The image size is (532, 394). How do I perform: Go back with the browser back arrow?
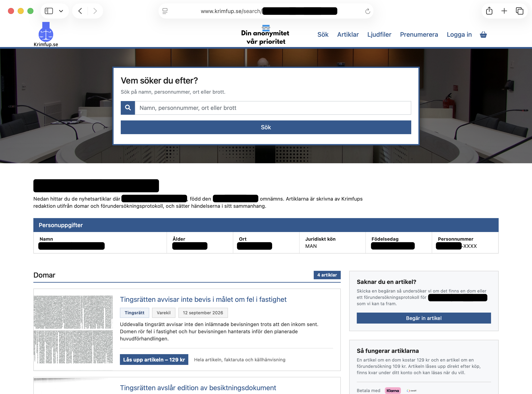point(80,11)
